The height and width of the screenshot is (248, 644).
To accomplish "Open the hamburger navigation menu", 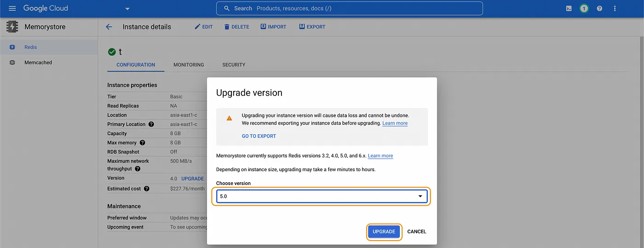I will 12,9.
